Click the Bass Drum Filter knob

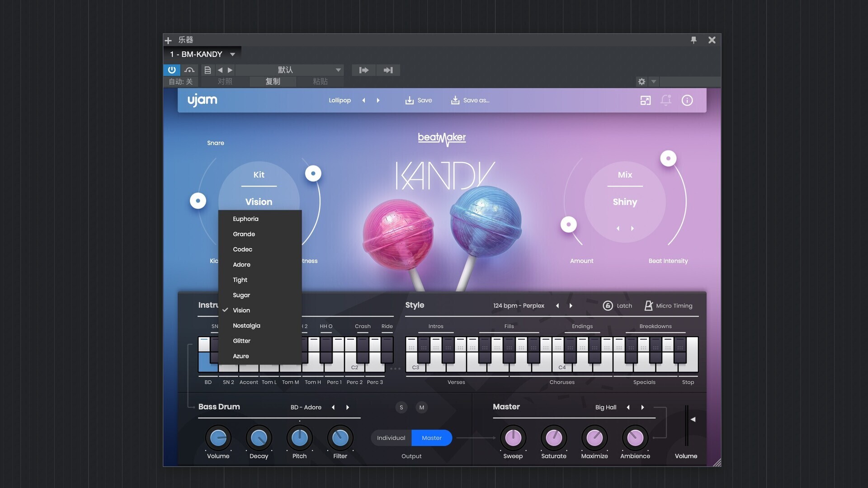[340, 438]
